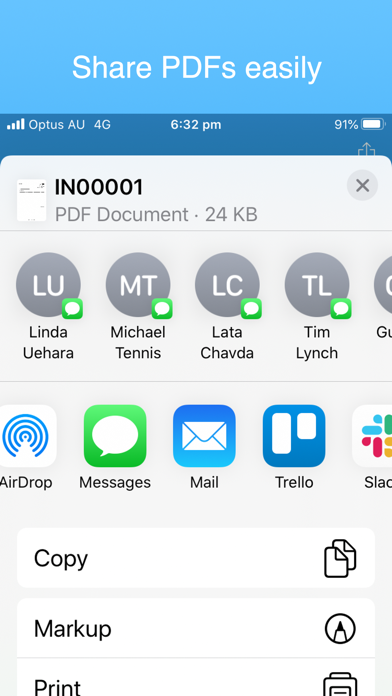392x696 pixels.
Task: Tap the battery indicator in status bar
Action: click(x=373, y=125)
